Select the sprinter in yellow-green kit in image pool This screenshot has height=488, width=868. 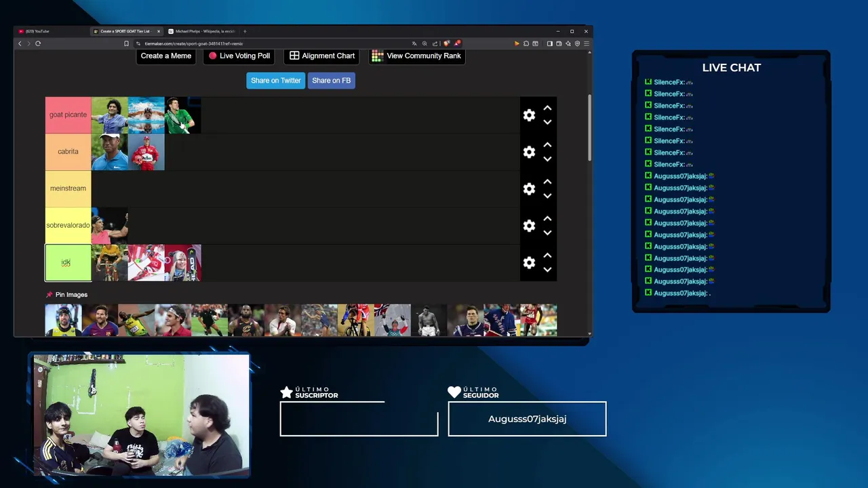click(x=136, y=320)
